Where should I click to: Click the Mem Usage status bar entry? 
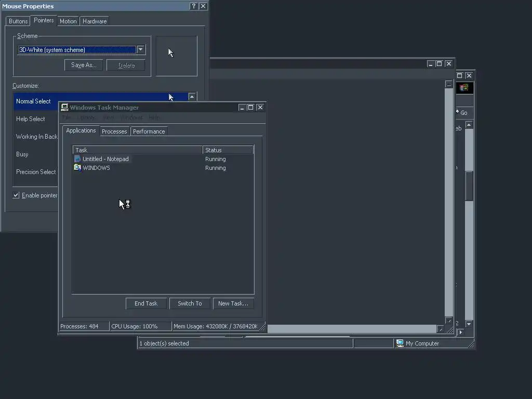click(x=216, y=326)
